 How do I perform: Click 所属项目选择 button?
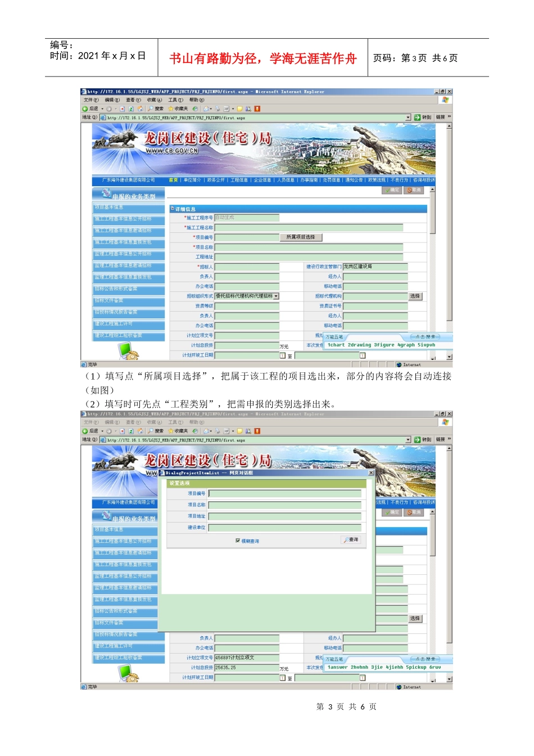point(301,237)
